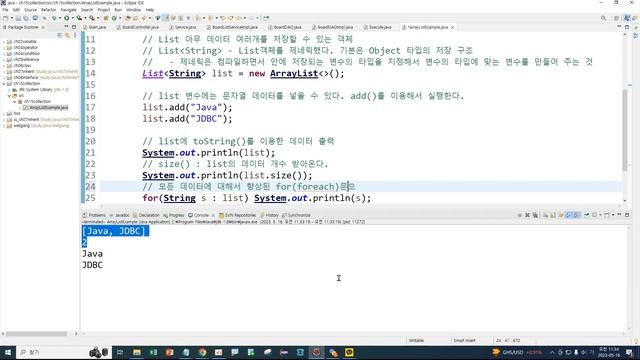The height and width of the screenshot is (360, 640).
Task: Click the New file toolbar icon
Action: tap(6, 18)
